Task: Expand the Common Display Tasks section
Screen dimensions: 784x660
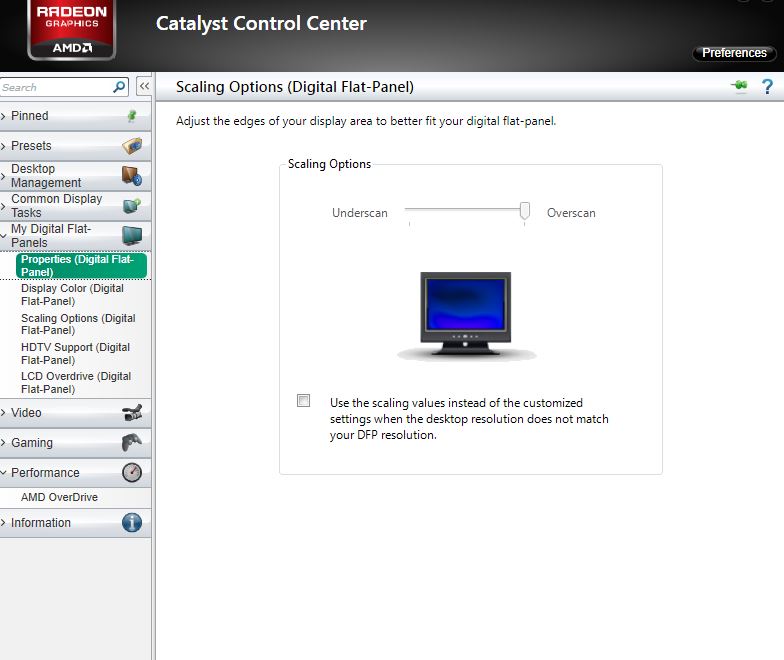Action: (4, 206)
